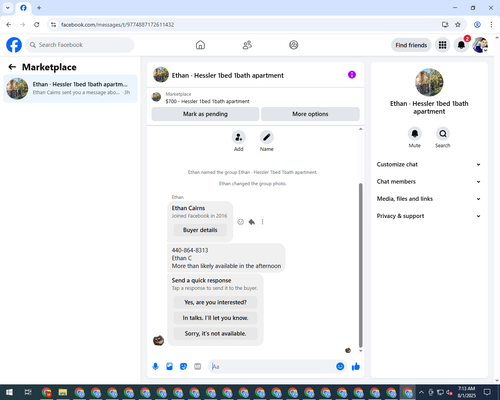
Task: Attach a file with the image icon
Action: 169,367
